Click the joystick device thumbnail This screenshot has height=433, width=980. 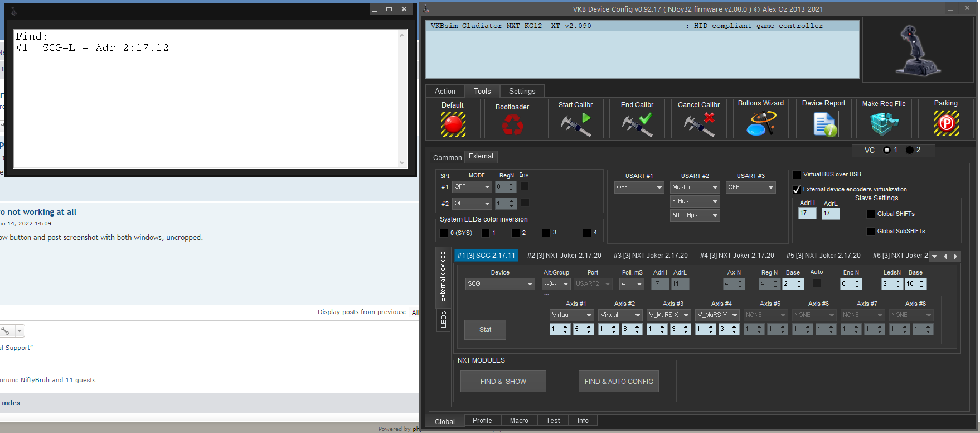point(918,50)
